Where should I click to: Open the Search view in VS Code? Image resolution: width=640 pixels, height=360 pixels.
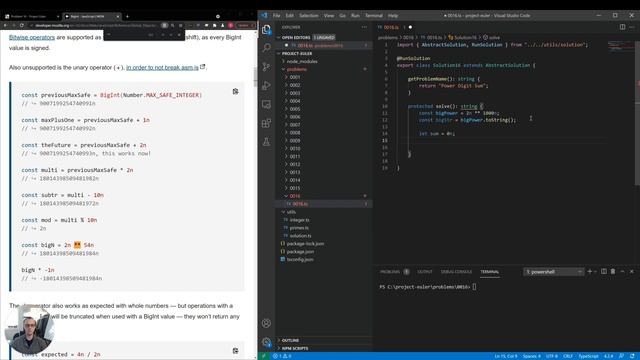click(267, 48)
